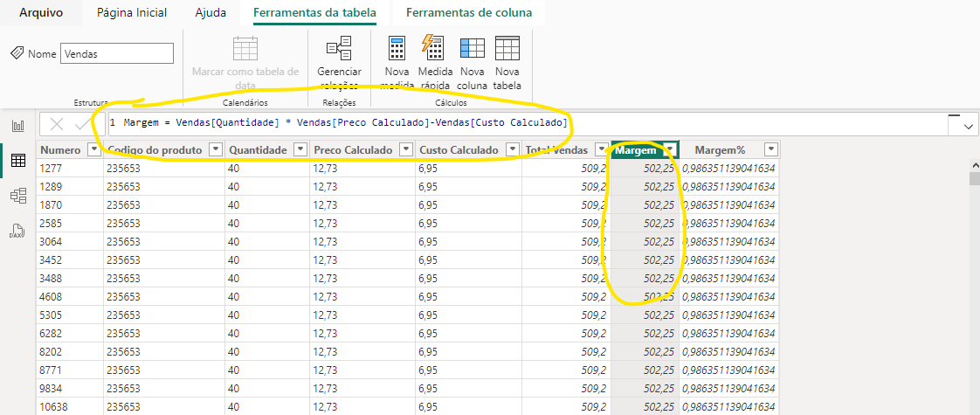Click the Numero cell 3452
980x415 pixels.
(x=71, y=259)
